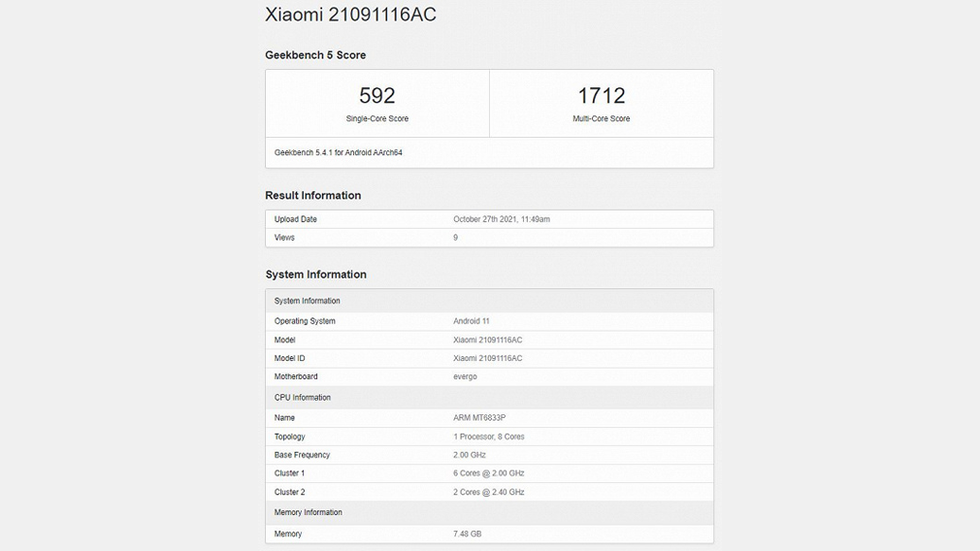980x551 pixels.
Task: Select the '1 Processor, 8 Cores' value
Action: [x=489, y=437]
